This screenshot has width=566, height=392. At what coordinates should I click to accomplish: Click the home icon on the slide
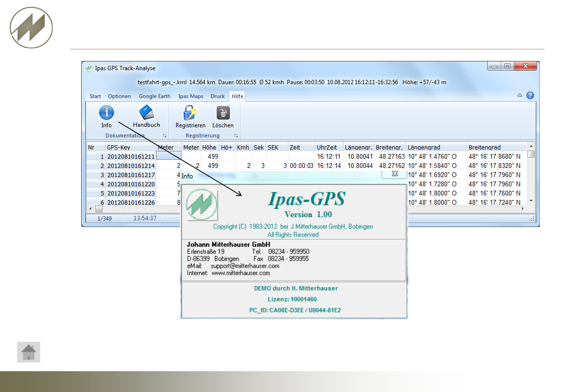tap(29, 352)
